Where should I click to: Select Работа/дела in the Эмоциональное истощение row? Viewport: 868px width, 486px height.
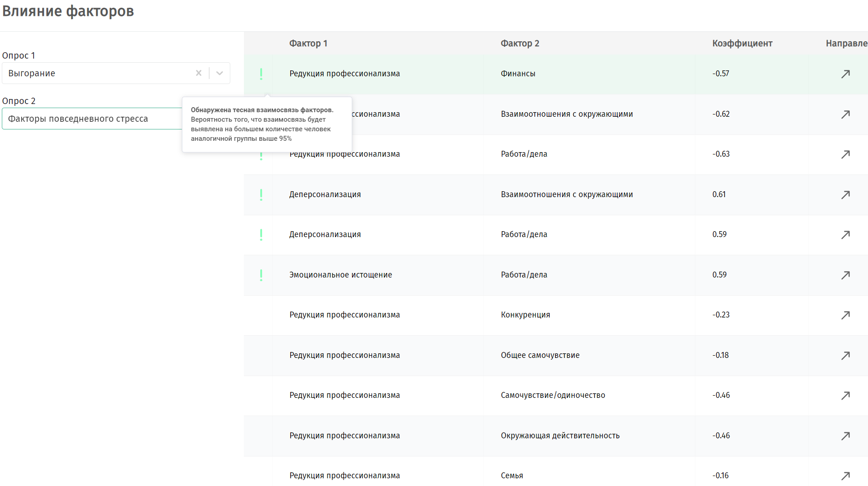pyautogui.click(x=524, y=275)
